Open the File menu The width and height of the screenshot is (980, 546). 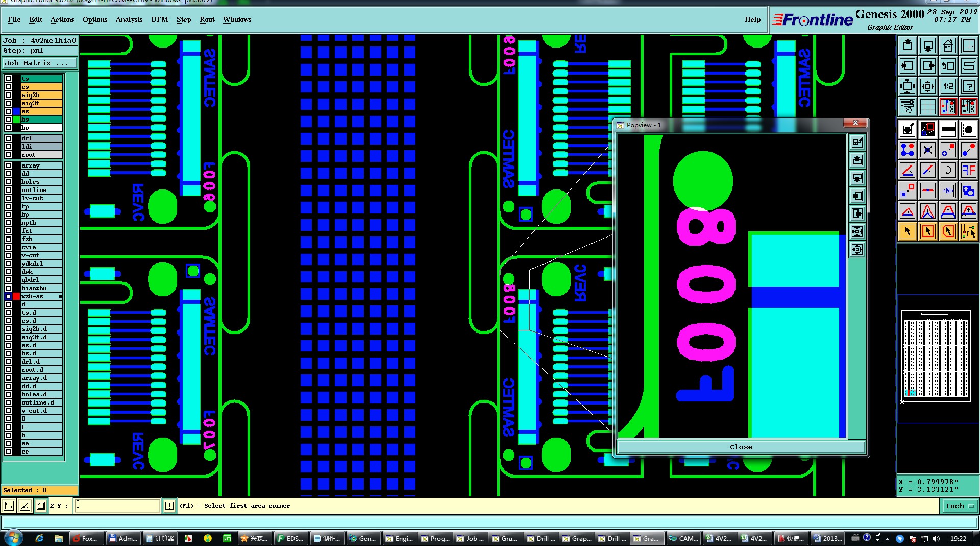(x=14, y=19)
